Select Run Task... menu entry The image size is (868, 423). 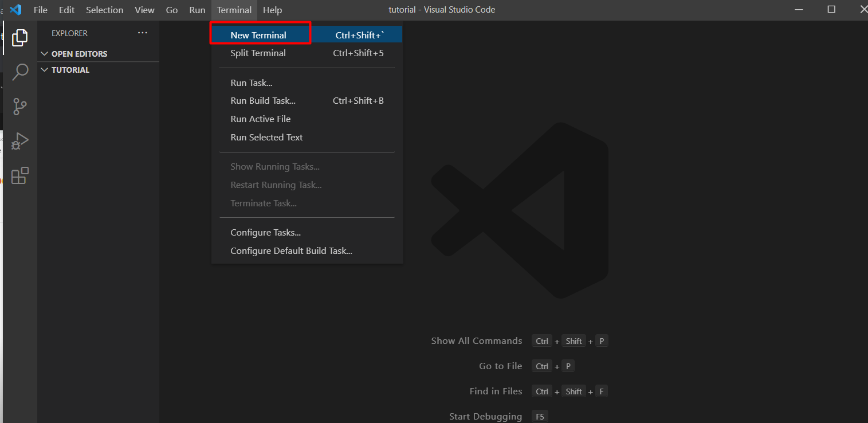[x=307, y=83]
